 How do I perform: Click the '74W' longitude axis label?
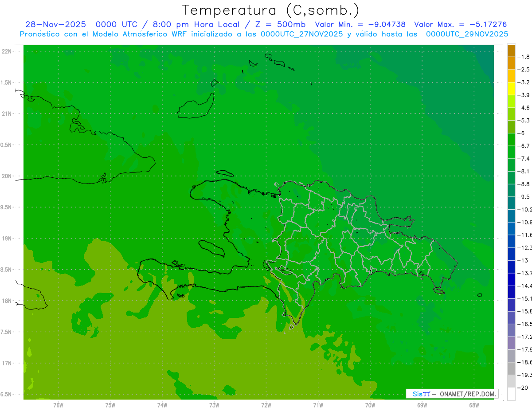click(x=162, y=405)
